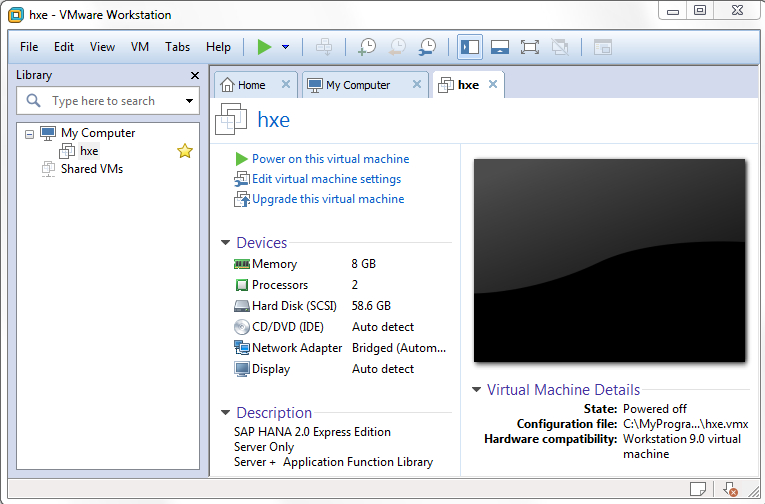The width and height of the screenshot is (765, 504).
Task: Click the removable device status icon
Action: (730, 489)
